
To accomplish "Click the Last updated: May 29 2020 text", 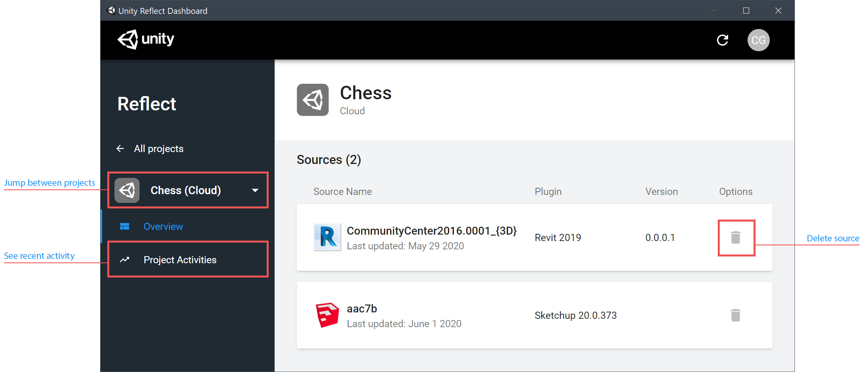I will pos(405,246).
